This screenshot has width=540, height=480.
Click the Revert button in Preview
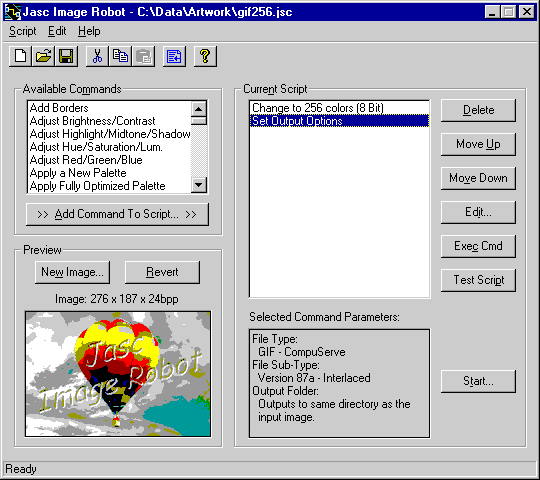coord(162,272)
